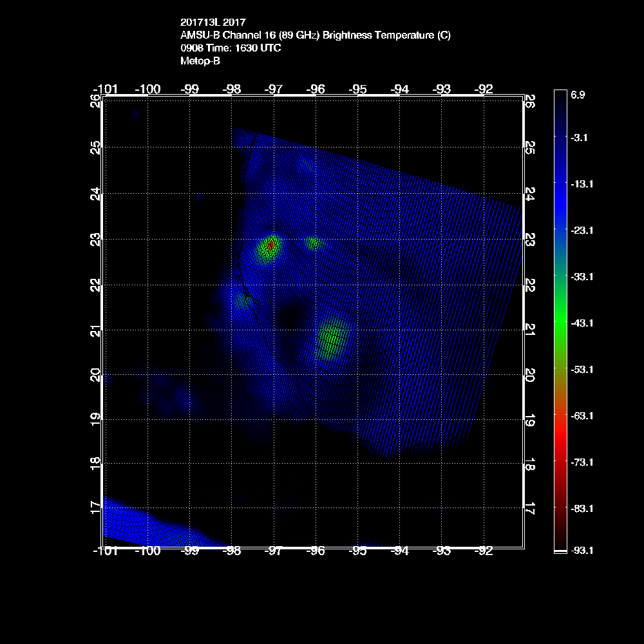Screen dimensions: 644x644
Task: Click the large green patch near 21N, -95.7
Action: [x=332, y=338]
